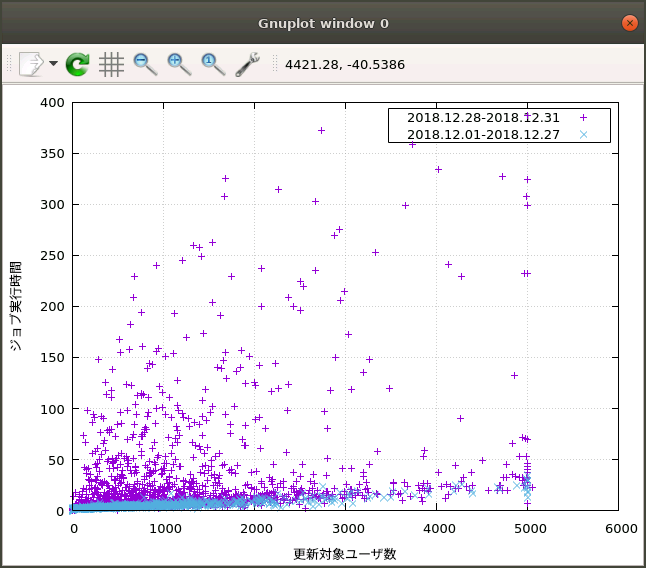Viewport: 646px width, 568px height.
Task: Autoscale the plot with third magnifier icon
Action: point(213,64)
